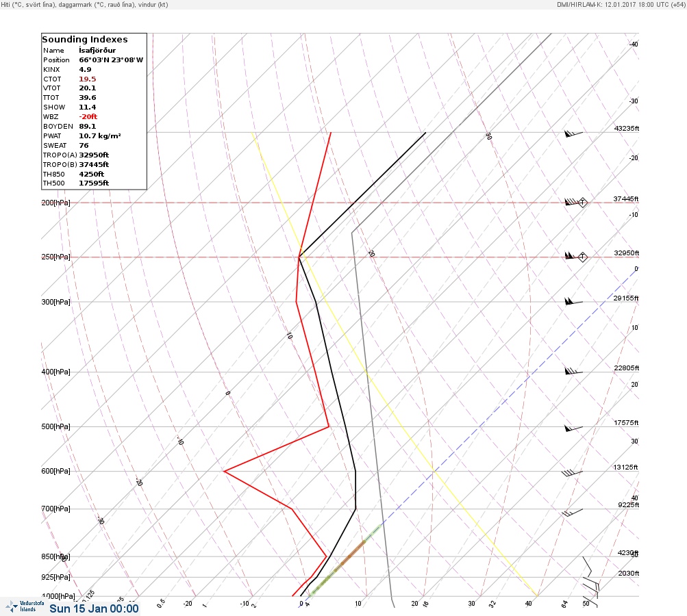Click the wind barb beside 22805ft
The width and height of the screenshot is (687, 616).
(x=573, y=371)
